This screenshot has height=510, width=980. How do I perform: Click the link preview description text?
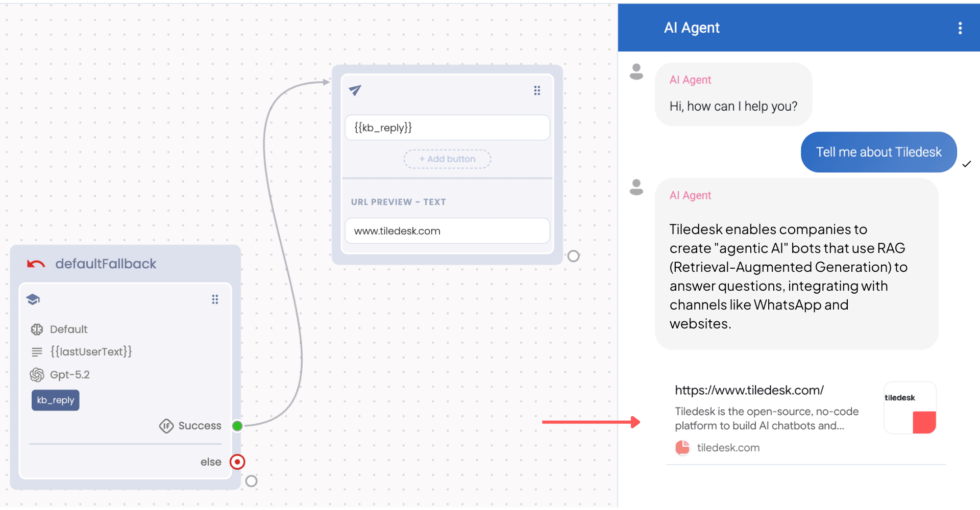pyautogui.click(x=767, y=419)
